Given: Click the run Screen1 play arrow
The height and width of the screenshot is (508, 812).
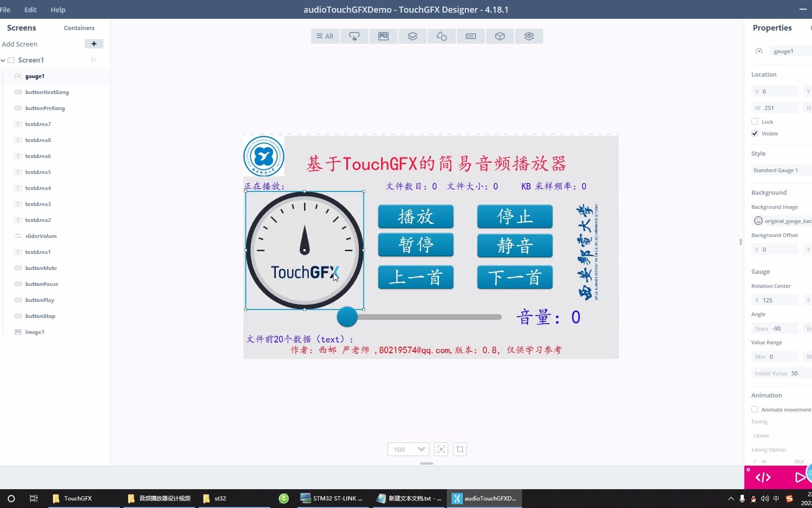Looking at the screenshot, I should [93, 60].
